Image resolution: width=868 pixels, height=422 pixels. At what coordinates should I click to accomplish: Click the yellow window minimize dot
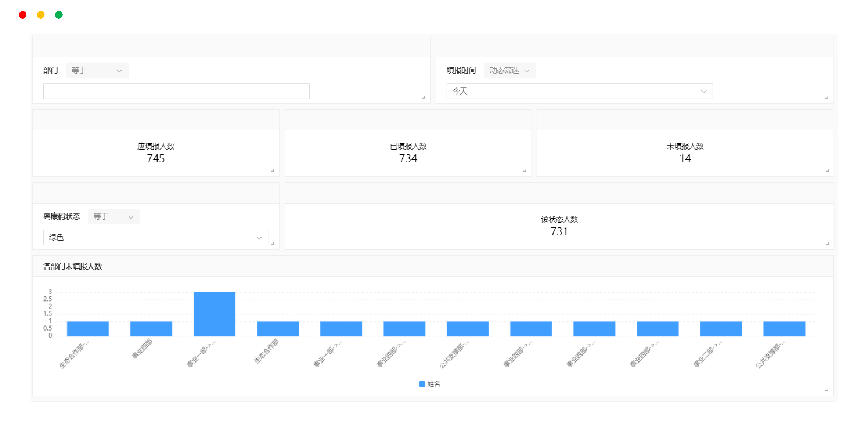coord(40,15)
